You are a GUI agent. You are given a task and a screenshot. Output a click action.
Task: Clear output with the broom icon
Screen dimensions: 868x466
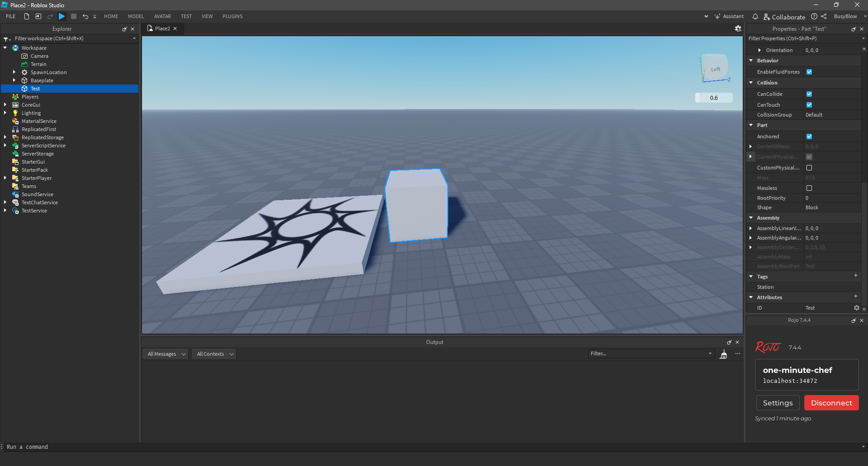tap(724, 354)
